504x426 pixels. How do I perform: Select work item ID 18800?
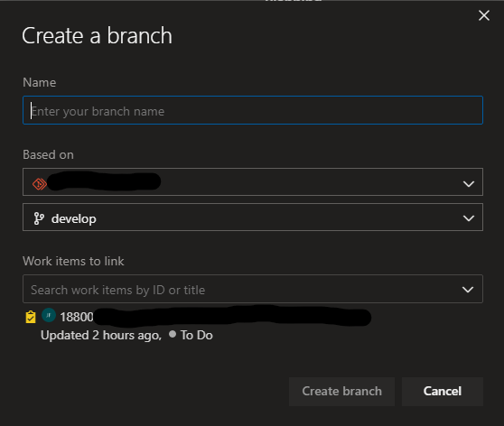[x=77, y=317]
